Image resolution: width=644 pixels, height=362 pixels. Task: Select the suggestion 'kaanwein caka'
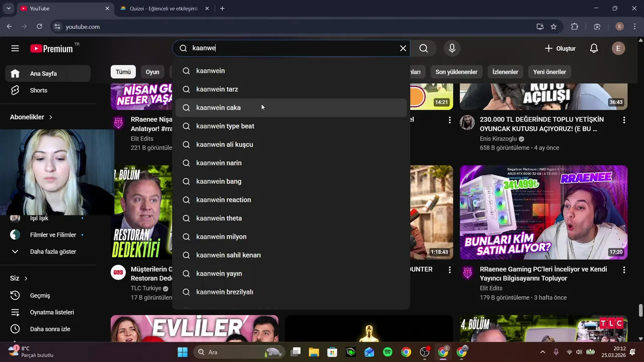[291, 108]
